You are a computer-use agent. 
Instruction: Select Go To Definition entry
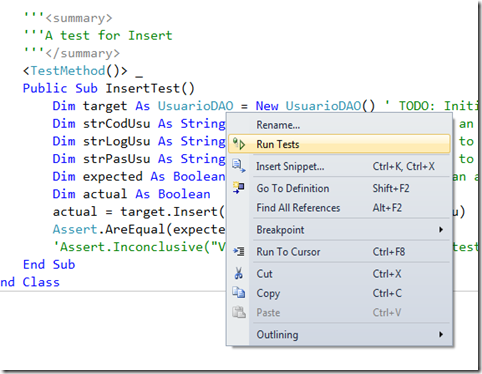tap(339, 188)
